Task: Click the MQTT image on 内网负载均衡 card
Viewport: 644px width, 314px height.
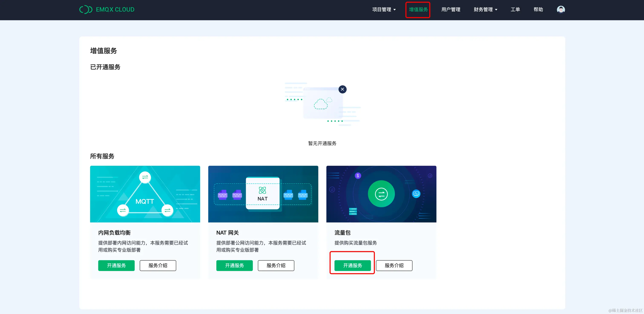Action: tap(145, 194)
